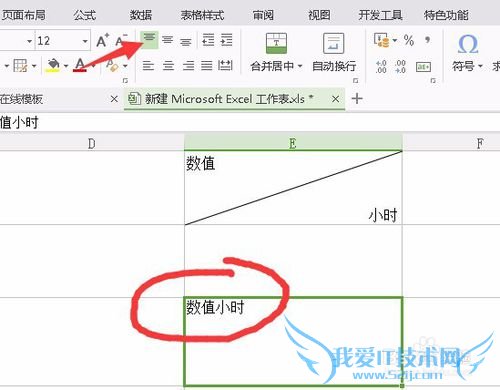This screenshot has width=500, height=390.
Task: Open the 公式 ribbon tab
Action: pos(85,15)
